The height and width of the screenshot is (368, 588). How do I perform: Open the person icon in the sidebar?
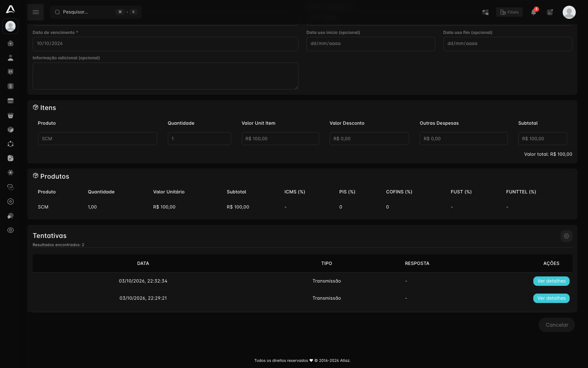click(11, 58)
